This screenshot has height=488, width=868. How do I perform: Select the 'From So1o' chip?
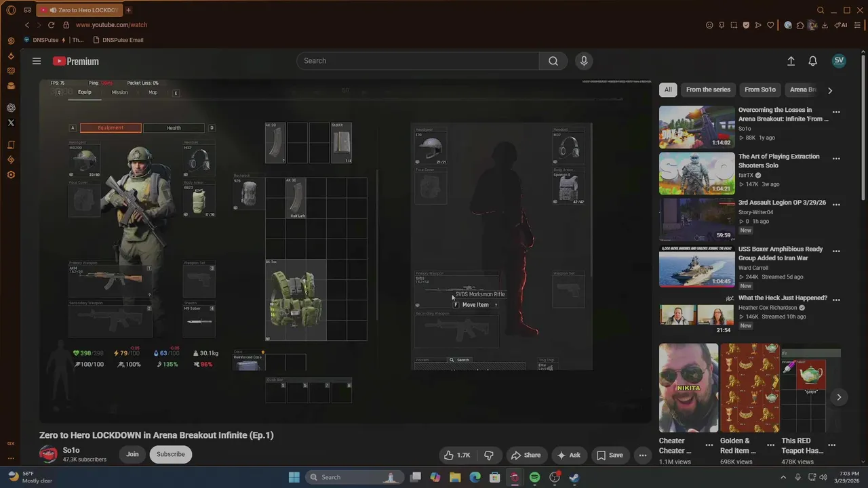[x=760, y=89]
